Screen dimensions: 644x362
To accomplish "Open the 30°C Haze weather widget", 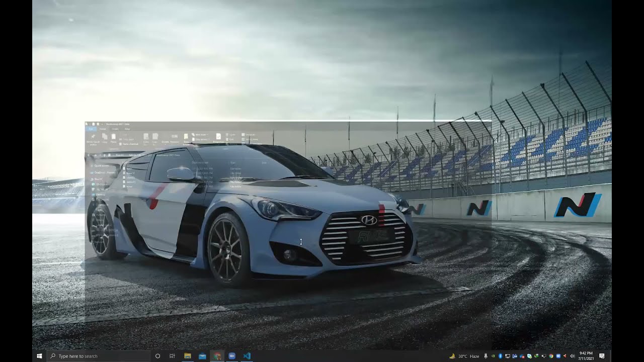I will 464,356.
